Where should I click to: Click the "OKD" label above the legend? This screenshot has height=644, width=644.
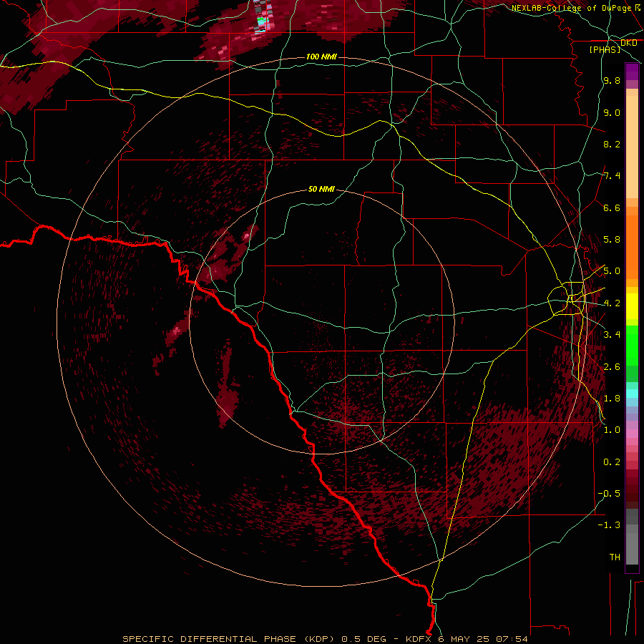pyautogui.click(x=628, y=43)
